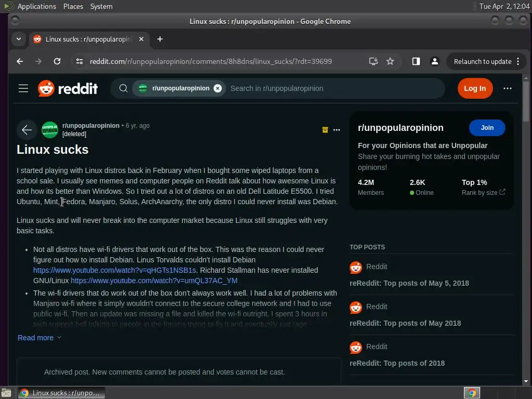Viewport: 532px width, 399px height.
Task: Open the Chrome profile icon
Action: pos(435,61)
